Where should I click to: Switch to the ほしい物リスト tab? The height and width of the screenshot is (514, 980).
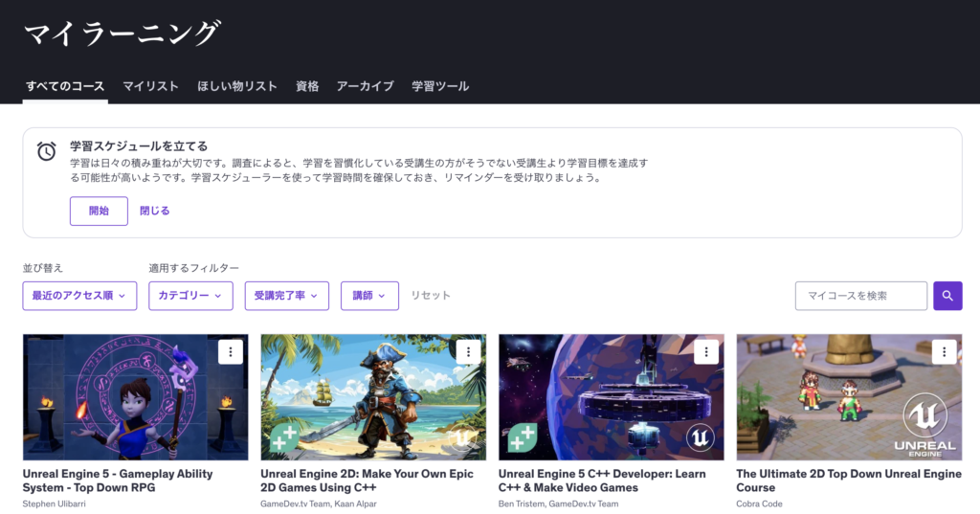pos(237,86)
